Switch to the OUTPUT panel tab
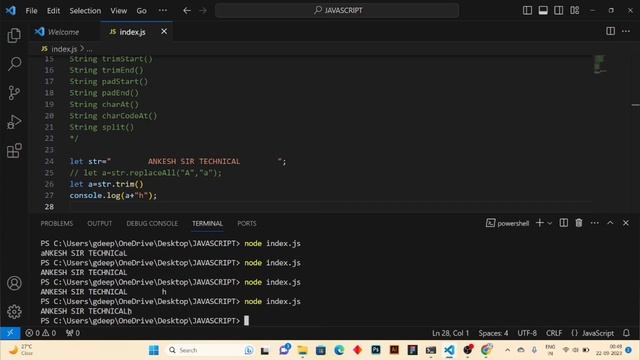Viewport: 640px width, 360px height. coord(100,223)
